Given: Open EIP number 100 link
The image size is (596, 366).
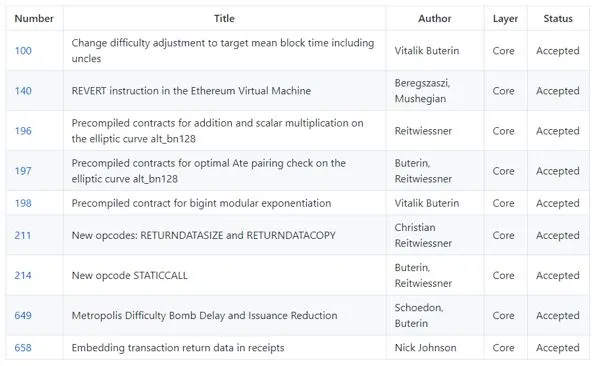Looking at the screenshot, I should (x=23, y=51).
